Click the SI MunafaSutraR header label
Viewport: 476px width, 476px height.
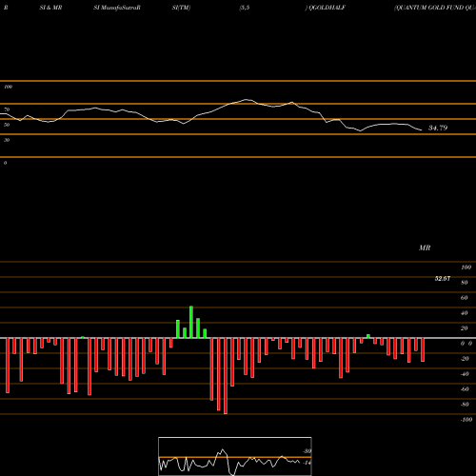[x=117, y=8]
